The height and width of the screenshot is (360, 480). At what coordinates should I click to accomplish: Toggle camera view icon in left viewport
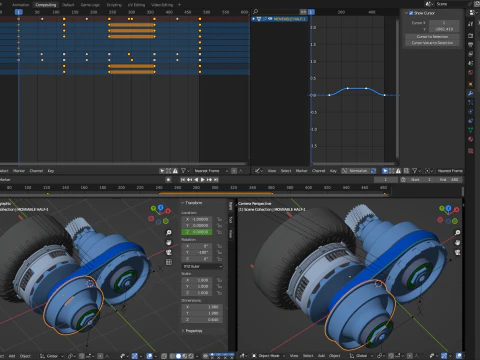169,252
